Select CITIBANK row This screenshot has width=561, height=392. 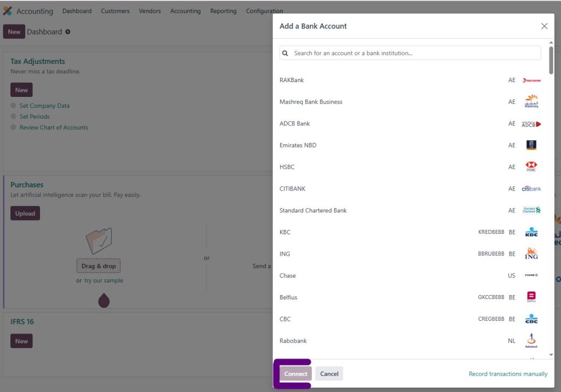point(410,188)
